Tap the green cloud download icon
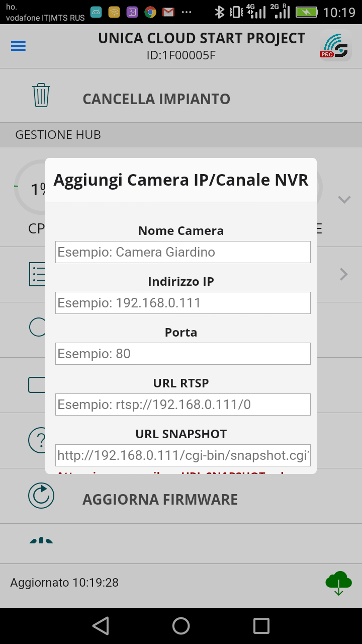Image resolution: width=362 pixels, height=644 pixels. 338,583
